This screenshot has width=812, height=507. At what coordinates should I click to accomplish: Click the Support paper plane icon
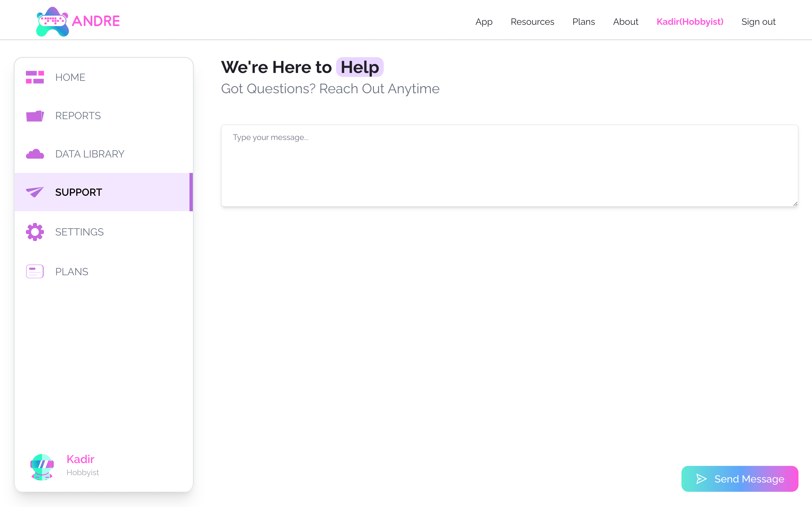point(35,192)
